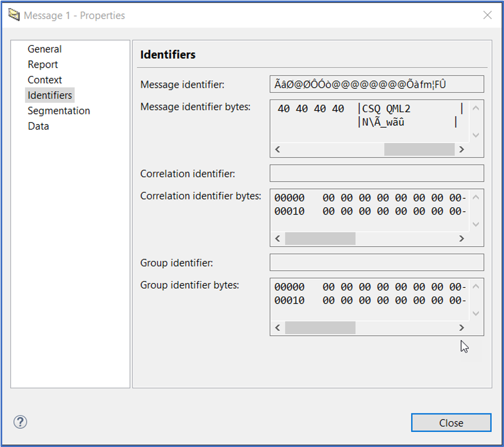Viewport: 504px width, 447px height.
Task: Click the Message identifier text field
Action: [376, 84]
